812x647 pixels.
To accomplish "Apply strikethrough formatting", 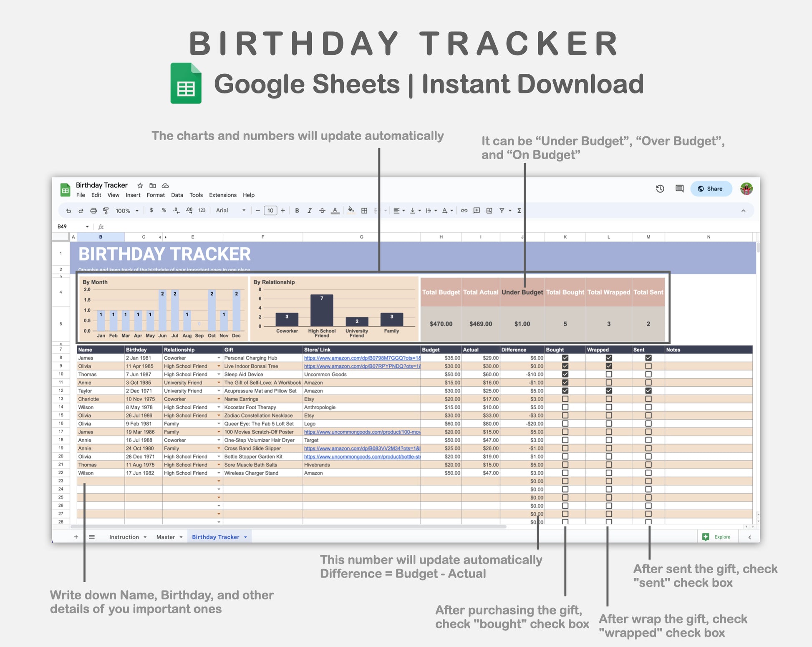I will point(322,211).
